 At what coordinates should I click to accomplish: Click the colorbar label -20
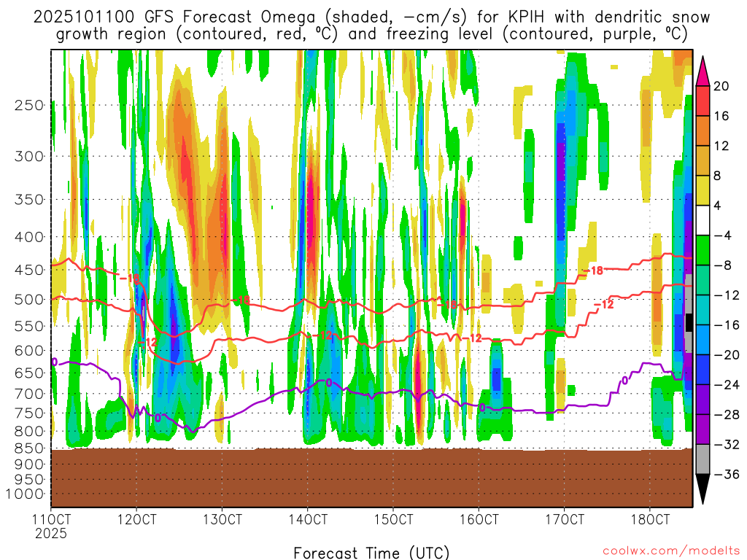click(727, 355)
